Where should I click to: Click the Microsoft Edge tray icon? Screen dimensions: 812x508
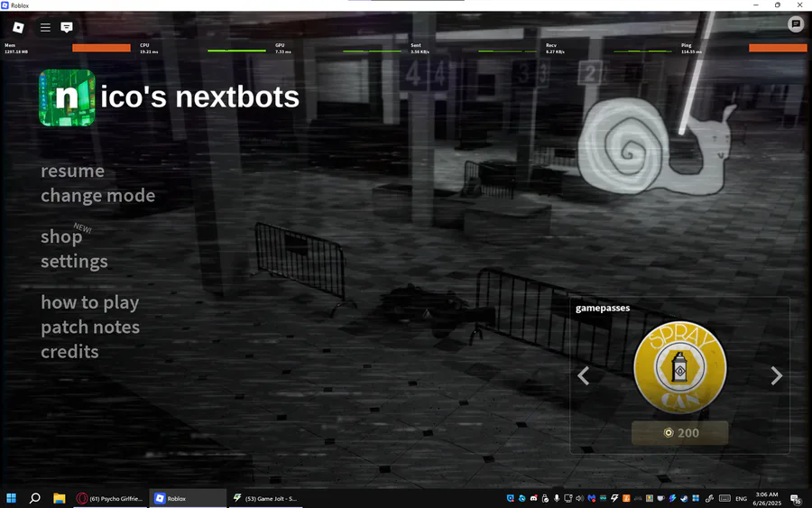click(x=522, y=498)
